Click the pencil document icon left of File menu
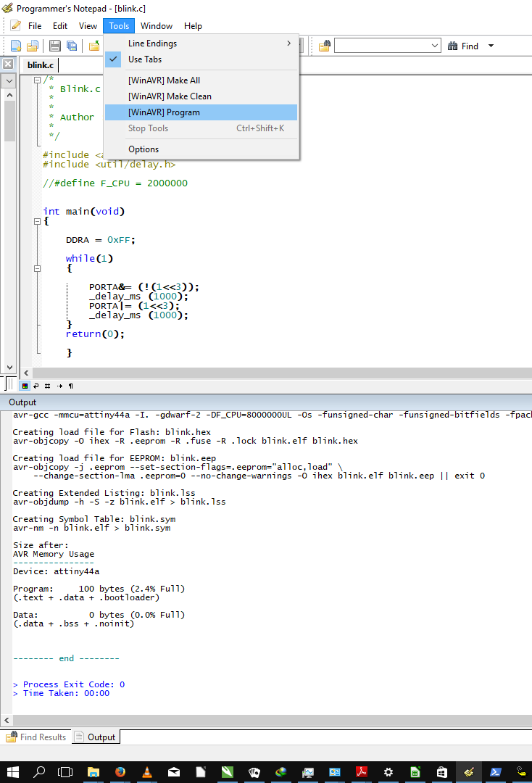The height and width of the screenshot is (783, 532). click(16, 25)
